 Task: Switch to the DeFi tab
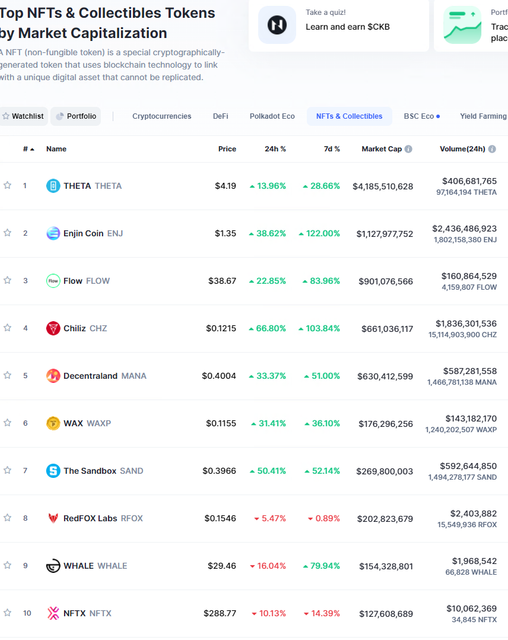(220, 116)
